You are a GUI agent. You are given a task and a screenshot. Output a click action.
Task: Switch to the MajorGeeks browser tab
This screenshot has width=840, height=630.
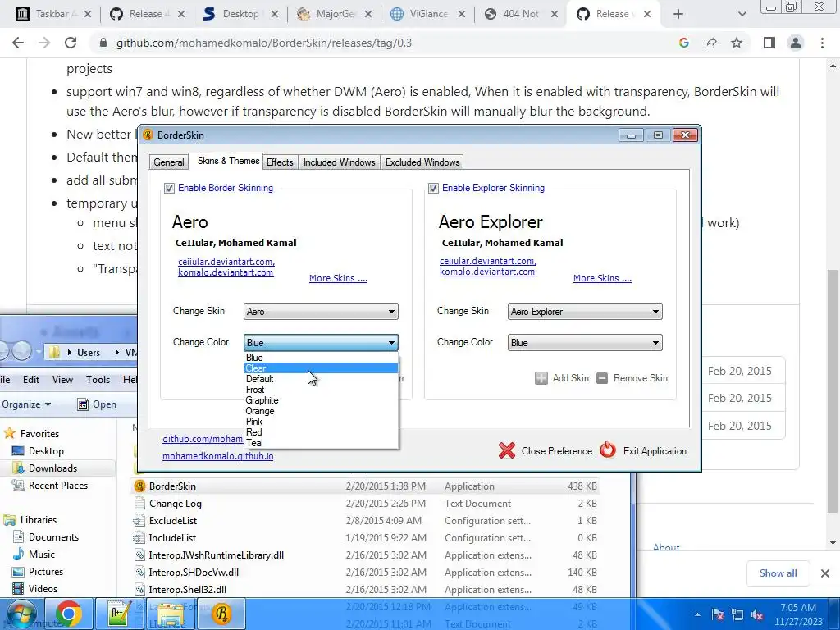tap(335, 14)
